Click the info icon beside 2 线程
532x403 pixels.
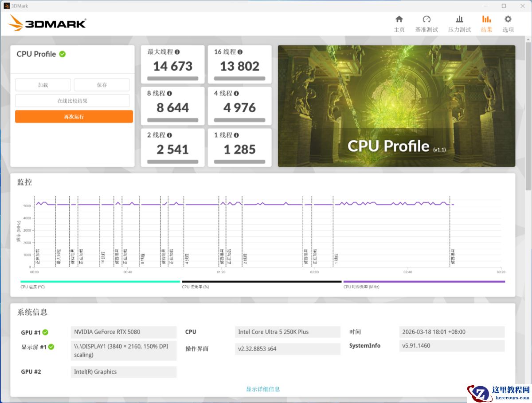point(169,135)
